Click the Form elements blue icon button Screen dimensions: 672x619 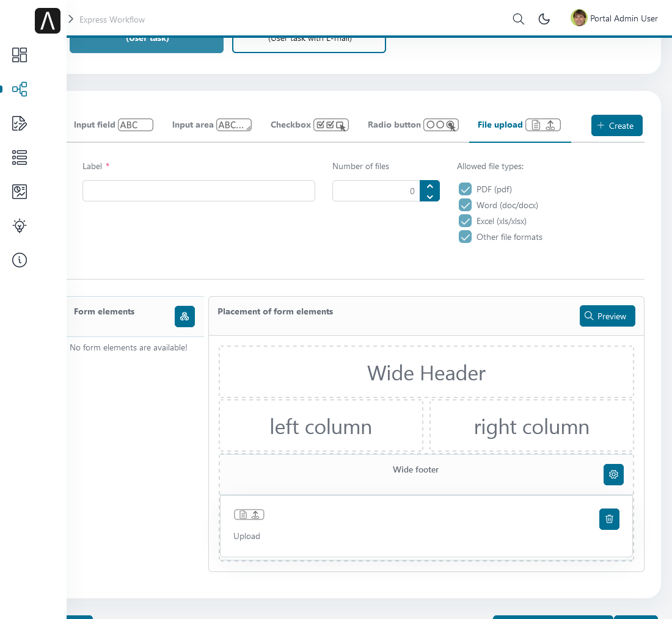[184, 317]
